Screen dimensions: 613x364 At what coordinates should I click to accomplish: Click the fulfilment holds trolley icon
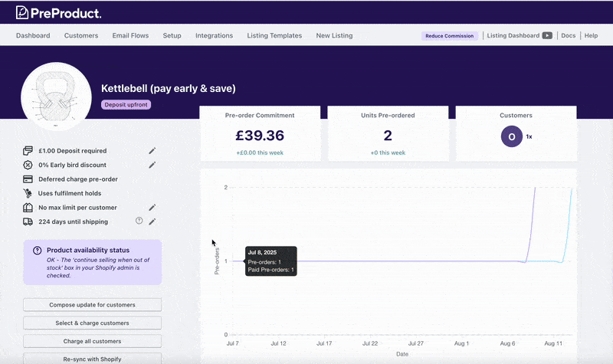(28, 193)
